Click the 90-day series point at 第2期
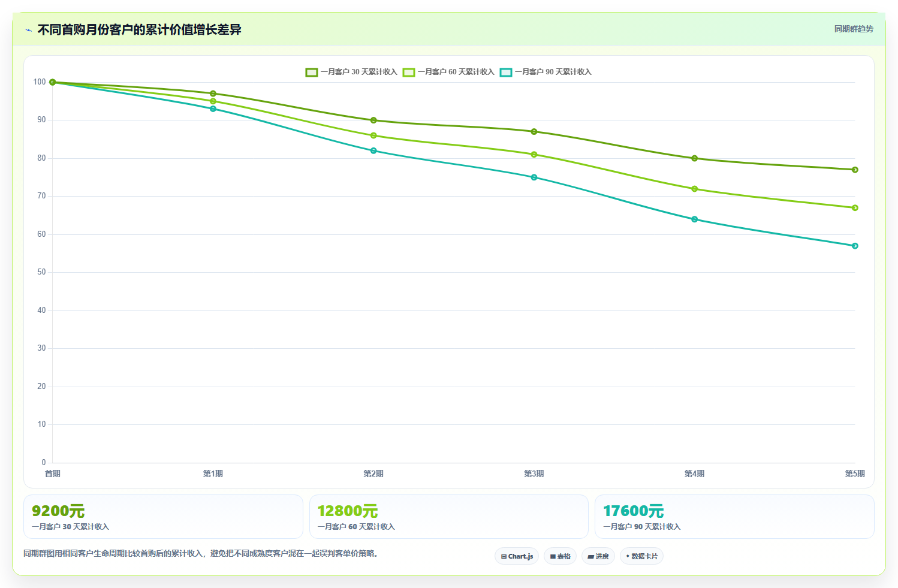This screenshot has height=588, width=898. [373, 151]
